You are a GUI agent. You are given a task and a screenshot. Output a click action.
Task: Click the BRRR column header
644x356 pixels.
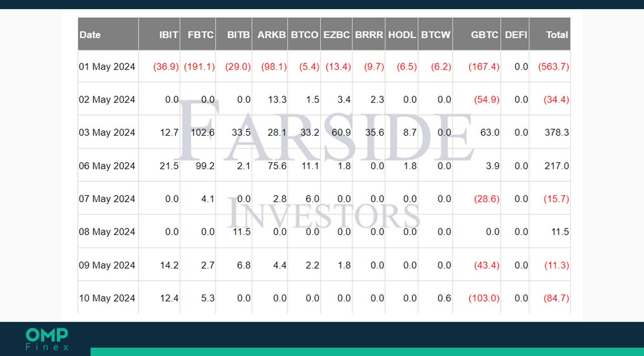pos(369,35)
